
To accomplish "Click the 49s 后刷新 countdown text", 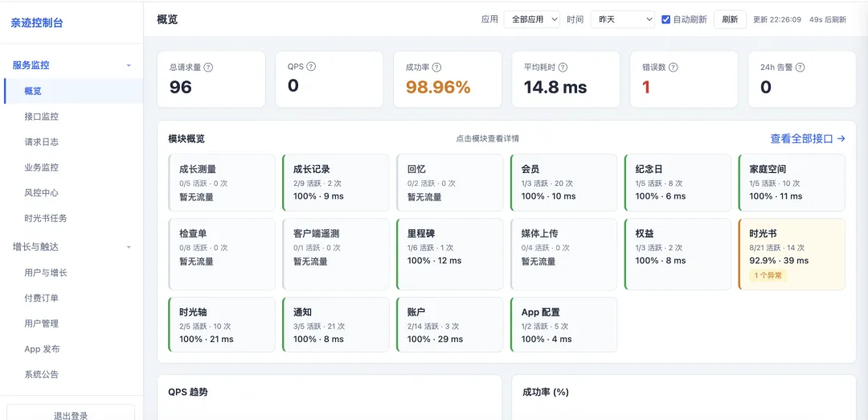I will [x=828, y=19].
